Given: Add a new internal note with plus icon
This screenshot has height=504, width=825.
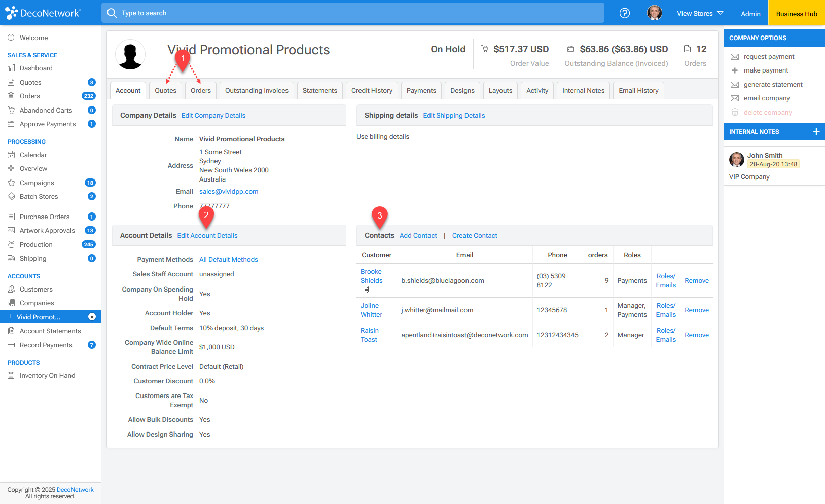Looking at the screenshot, I should (x=816, y=131).
